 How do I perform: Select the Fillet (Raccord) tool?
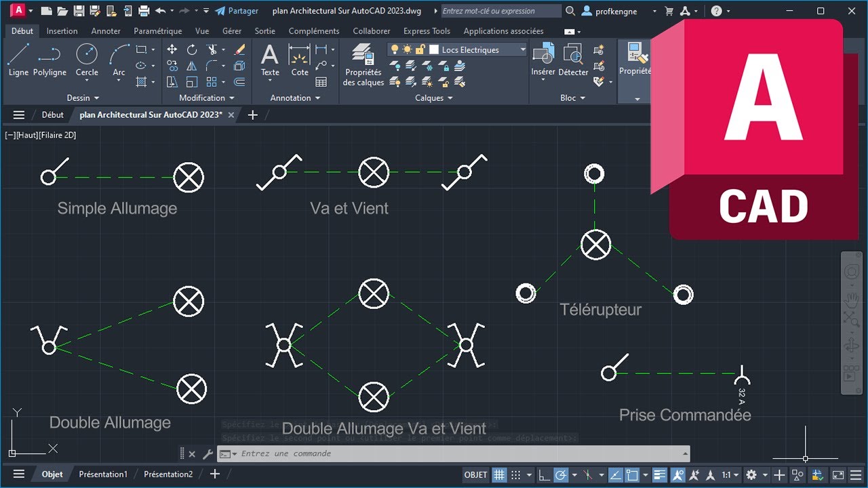pyautogui.click(x=212, y=66)
